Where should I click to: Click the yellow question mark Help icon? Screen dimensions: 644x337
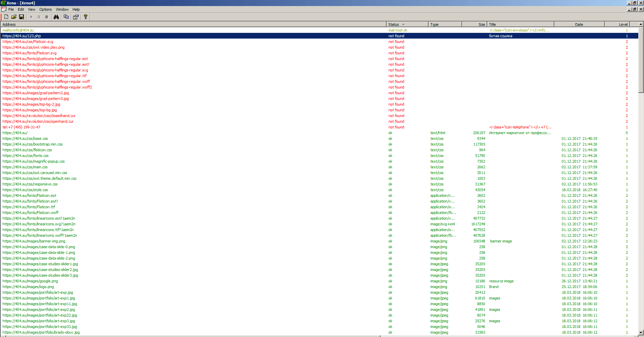tap(86, 17)
